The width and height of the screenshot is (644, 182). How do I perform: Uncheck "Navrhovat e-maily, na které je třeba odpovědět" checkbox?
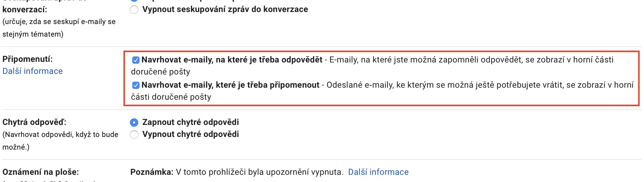point(136,60)
